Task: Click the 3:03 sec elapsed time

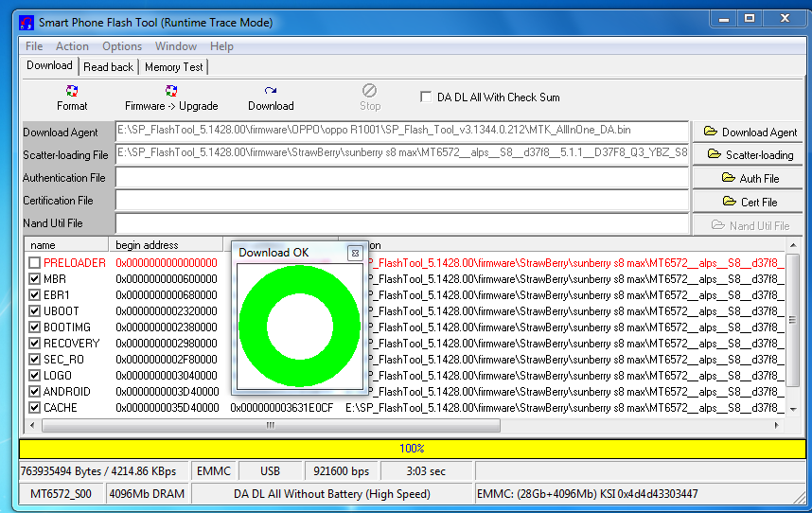Action: [x=426, y=471]
